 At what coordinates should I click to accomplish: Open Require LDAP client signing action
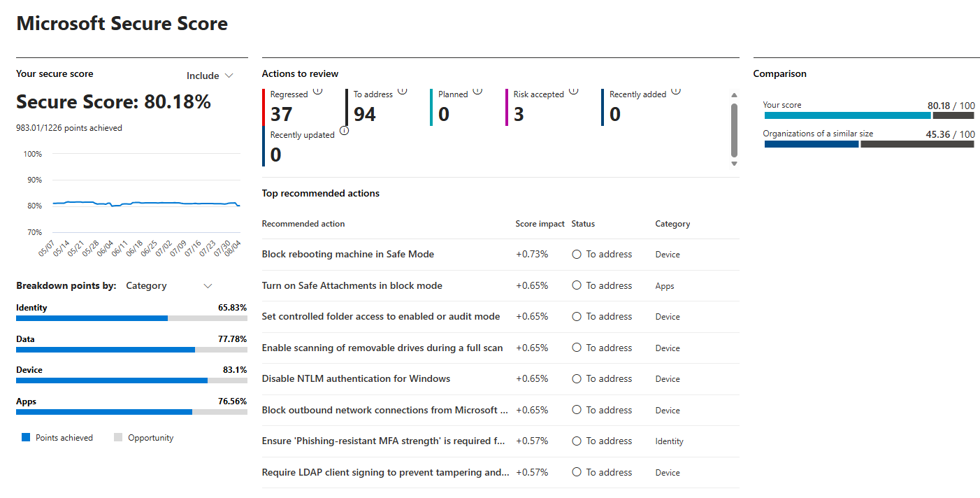tap(386, 472)
